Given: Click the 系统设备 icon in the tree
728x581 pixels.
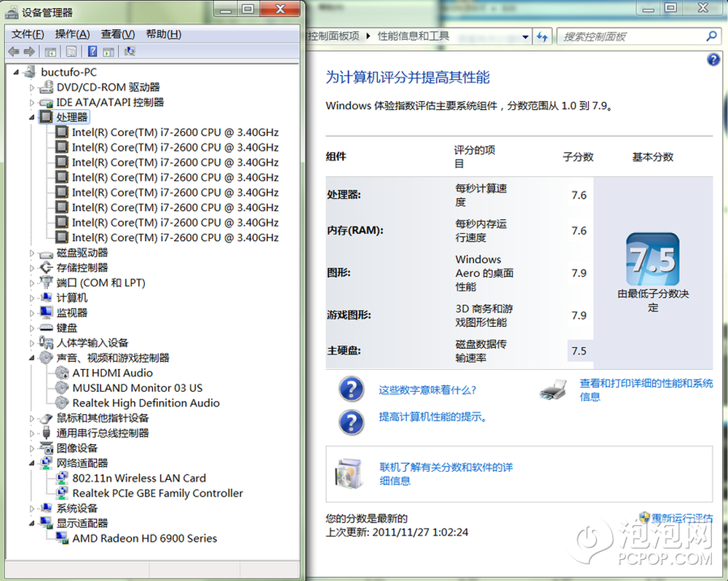Looking at the screenshot, I should pyautogui.click(x=46, y=508).
